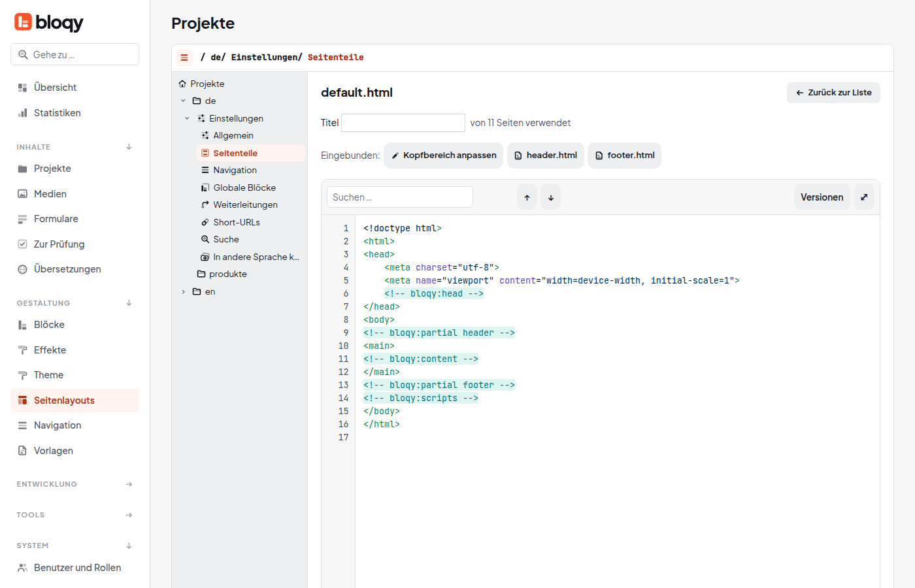Select Seitenlayouts in the sidebar
Viewport: 915px width, 588px height.
(x=75, y=400)
